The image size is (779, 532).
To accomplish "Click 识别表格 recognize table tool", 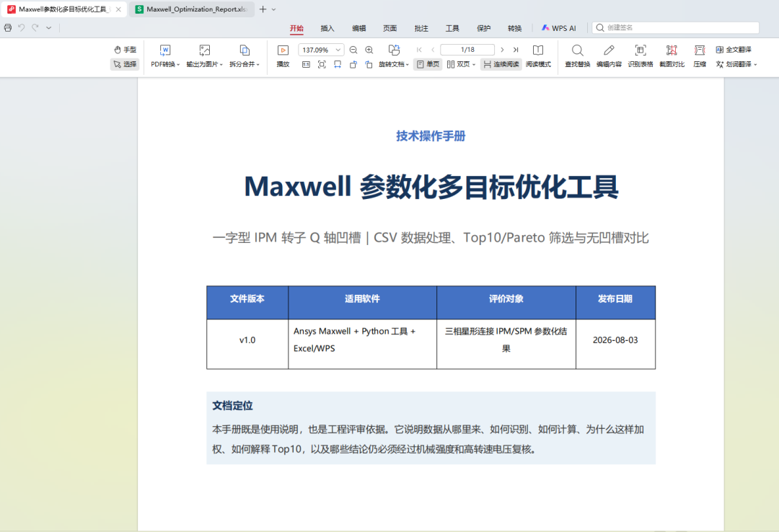I will click(641, 56).
